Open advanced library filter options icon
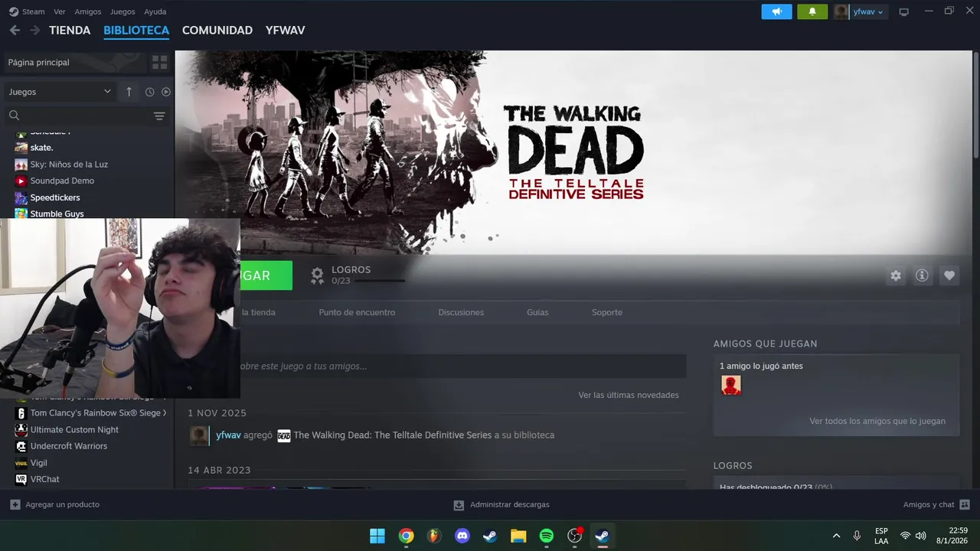980x551 pixels. pos(159,116)
